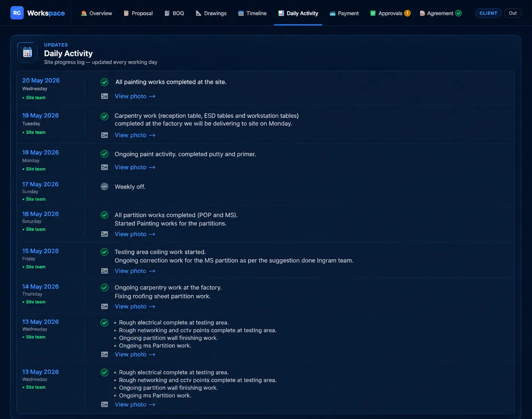Click the Approvals notification badge
The image size is (532, 419).
point(407,13)
